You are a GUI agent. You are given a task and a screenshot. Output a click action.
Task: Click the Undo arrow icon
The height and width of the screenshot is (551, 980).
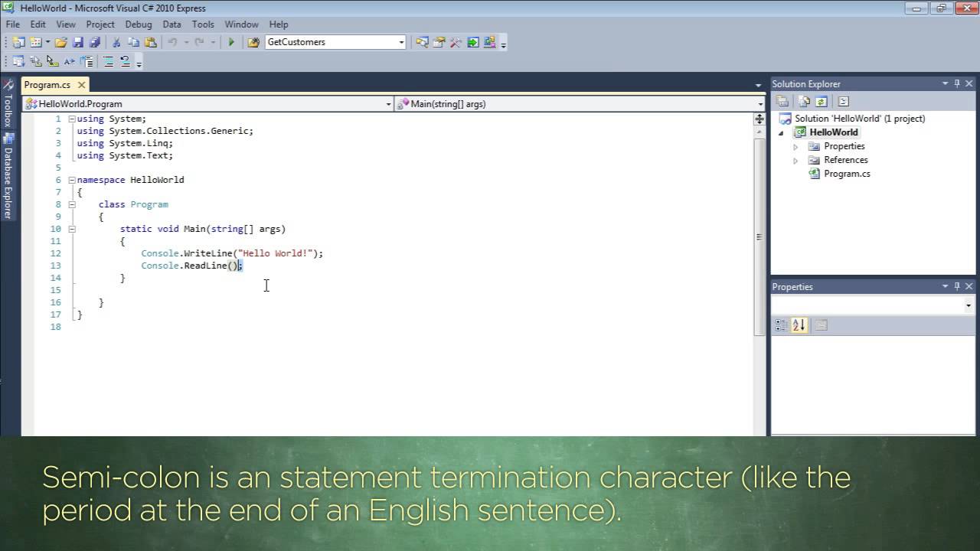172,42
